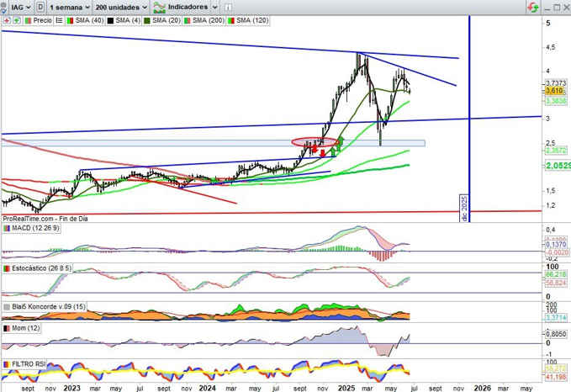The height and width of the screenshot is (392, 571).
Task: Click the Indicadores chart icon
Action: tap(159, 7)
